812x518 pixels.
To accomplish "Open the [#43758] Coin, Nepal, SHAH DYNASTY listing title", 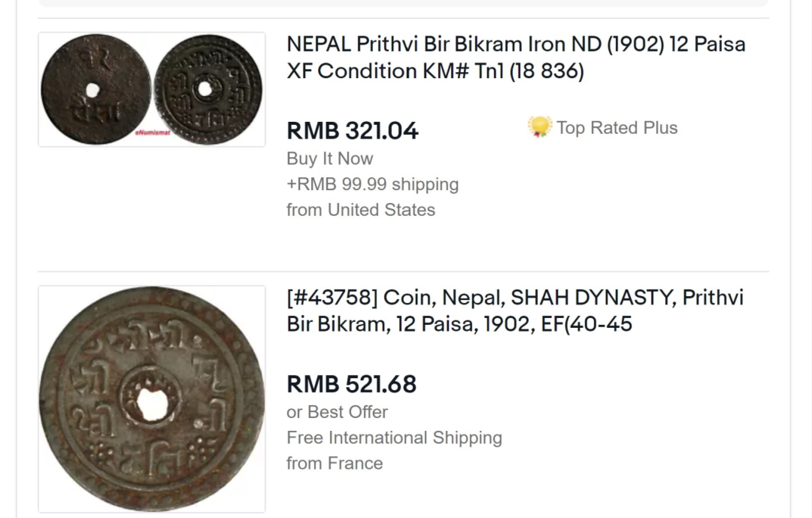I will coord(515,311).
